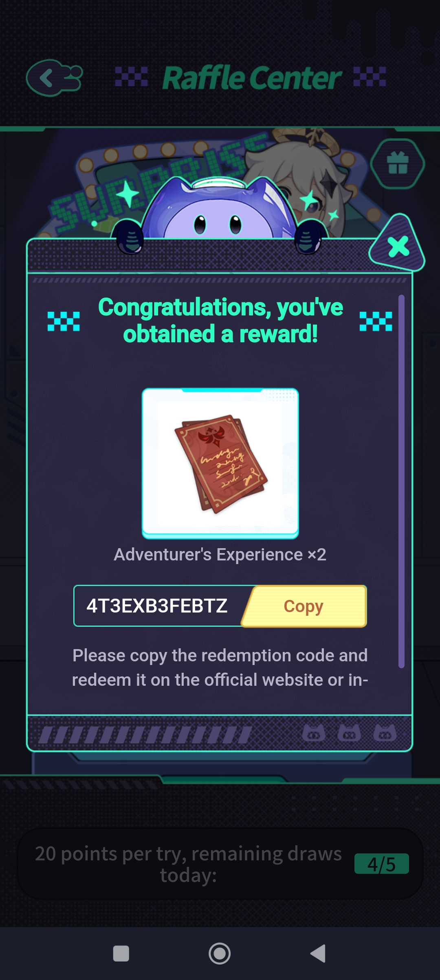This screenshot has width=440, height=980.
Task: Tap the first cat-head icon in the popup footer
Action: [314, 733]
